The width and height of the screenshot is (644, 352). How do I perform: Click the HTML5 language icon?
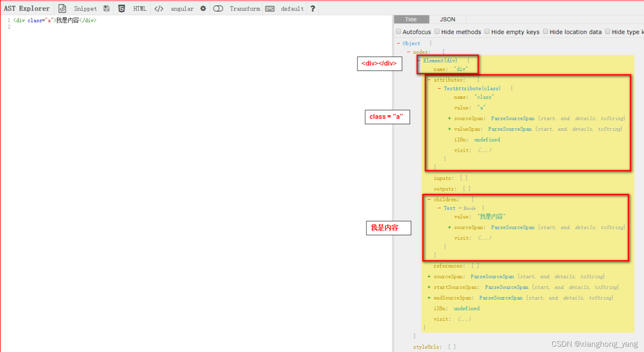point(122,9)
